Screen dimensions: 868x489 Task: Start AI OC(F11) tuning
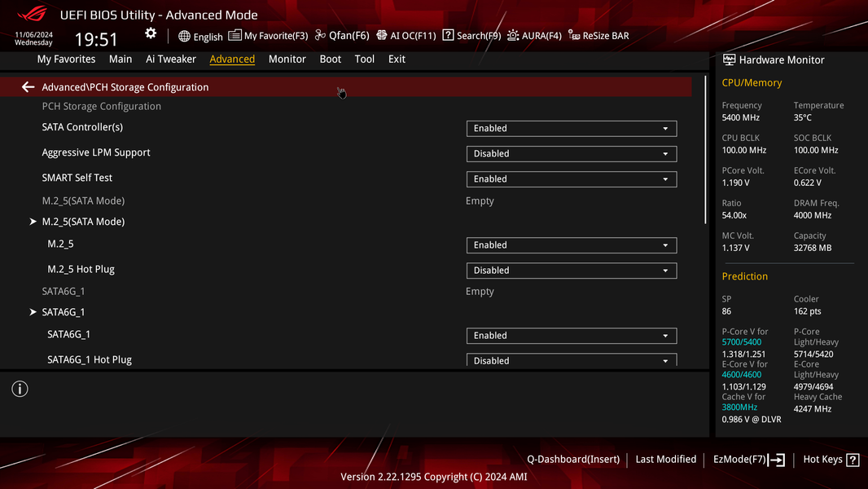tap(406, 36)
